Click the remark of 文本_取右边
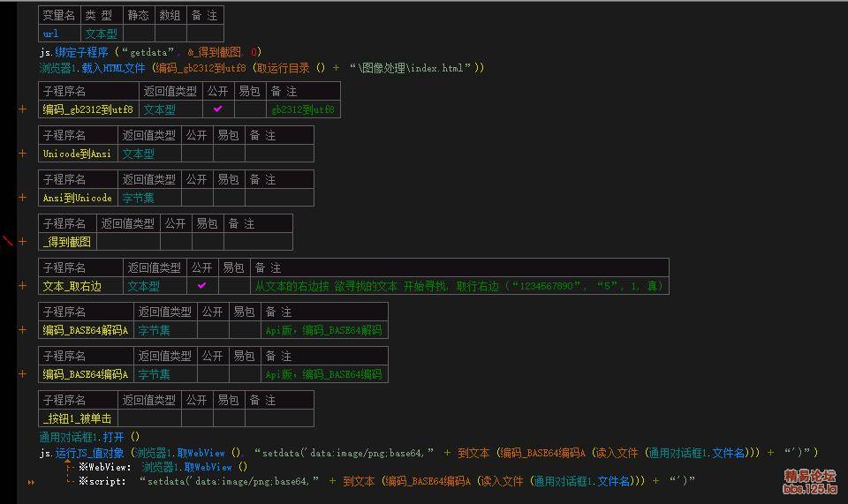848x504 pixels. point(458,286)
